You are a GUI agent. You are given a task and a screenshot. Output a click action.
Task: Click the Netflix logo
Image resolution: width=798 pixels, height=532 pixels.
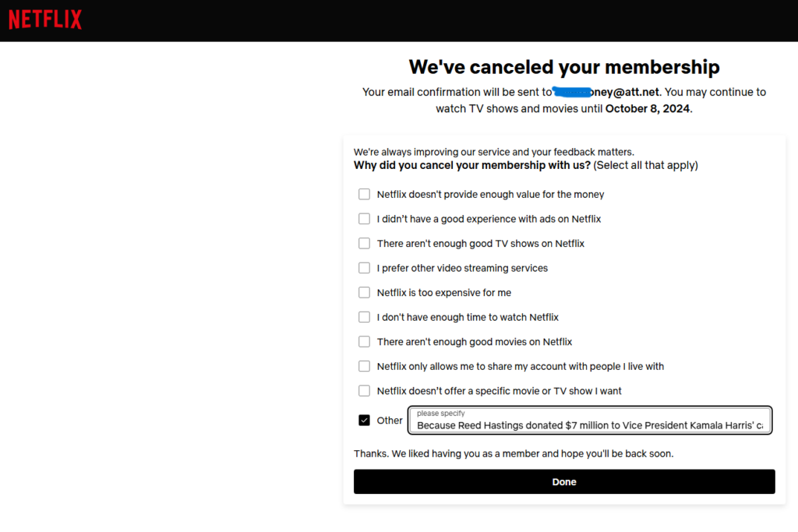tap(45, 20)
